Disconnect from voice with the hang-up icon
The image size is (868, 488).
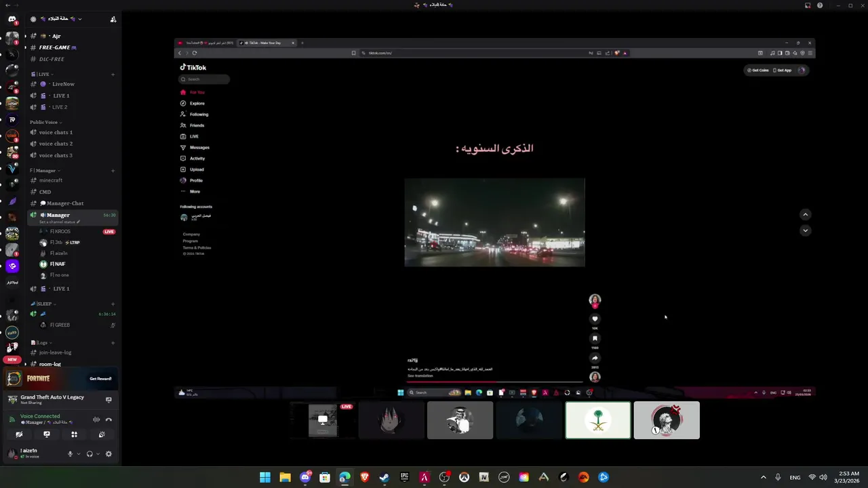[108, 420]
